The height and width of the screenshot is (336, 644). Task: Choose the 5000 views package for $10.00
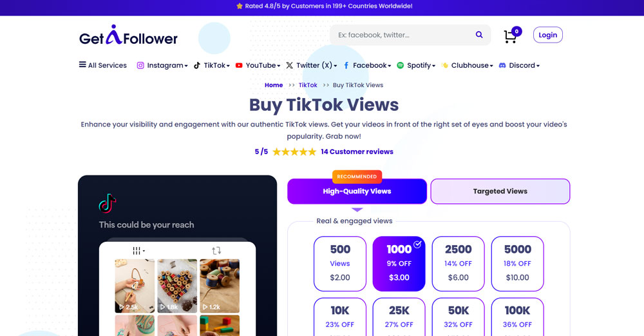[518, 264]
